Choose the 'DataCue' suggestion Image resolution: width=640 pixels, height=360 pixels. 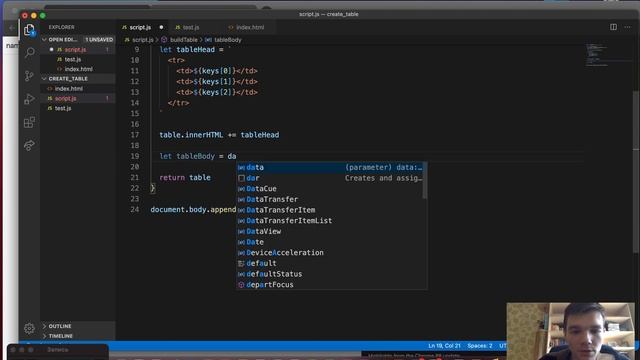point(331,189)
